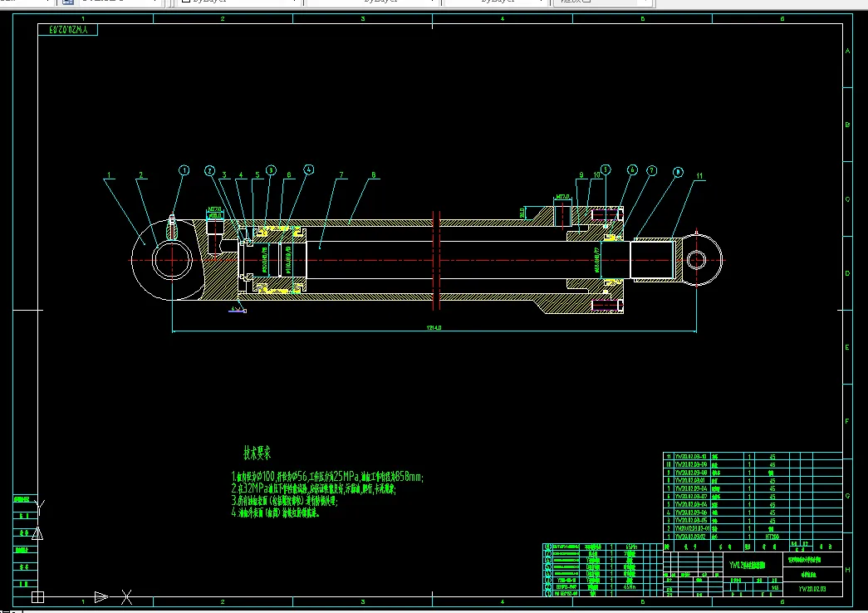
Task: Pick the UCS X-axis arrowhead
Action: pos(101,597)
